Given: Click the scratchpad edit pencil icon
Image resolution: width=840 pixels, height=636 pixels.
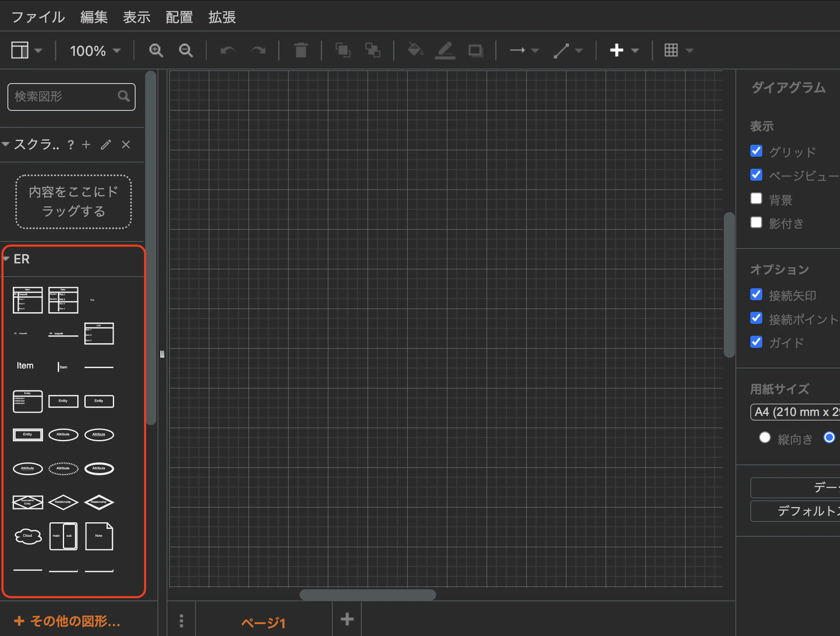Looking at the screenshot, I should pyautogui.click(x=106, y=144).
